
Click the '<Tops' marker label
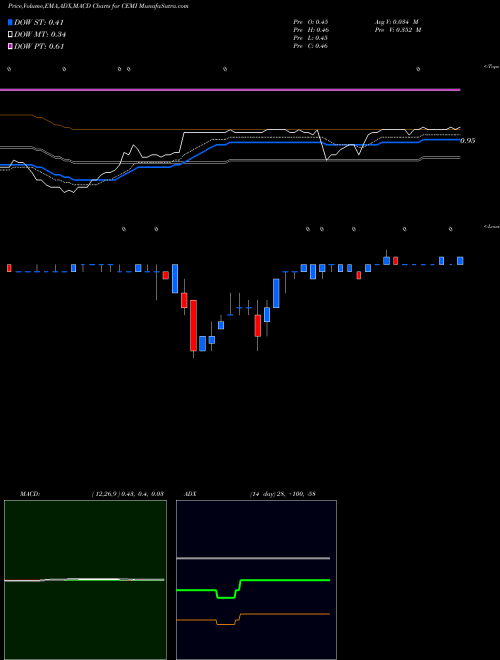click(x=491, y=67)
